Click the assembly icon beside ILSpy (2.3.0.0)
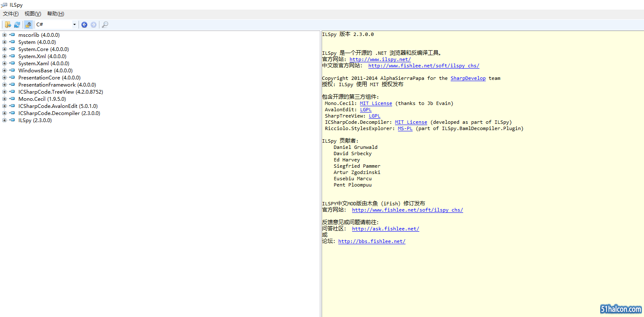The height and width of the screenshot is (317, 644). 12,120
